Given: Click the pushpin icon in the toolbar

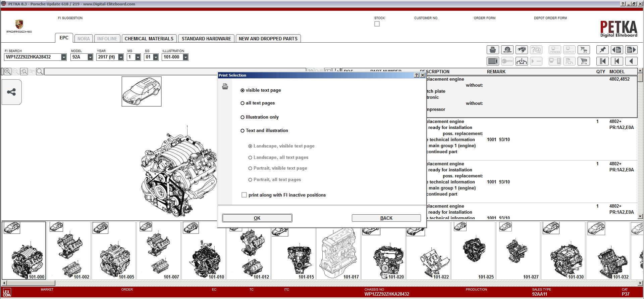Looking at the screenshot, I should coord(602,50).
